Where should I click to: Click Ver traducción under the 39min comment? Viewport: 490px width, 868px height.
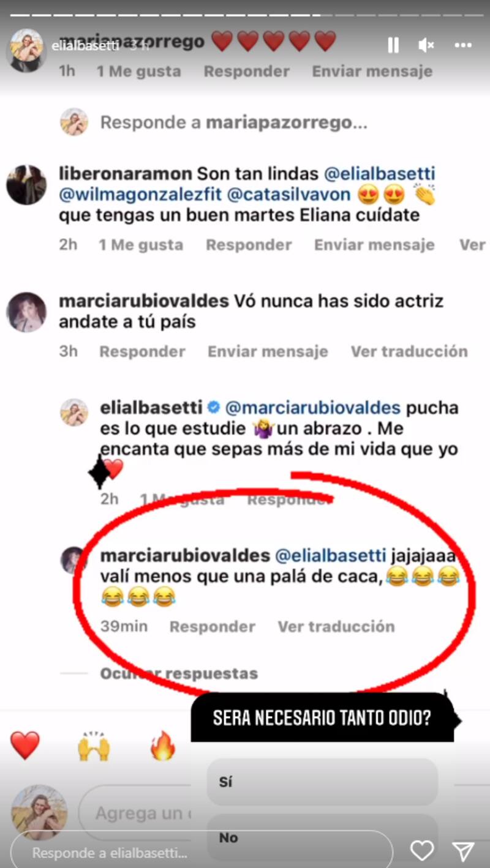(x=336, y=626)
